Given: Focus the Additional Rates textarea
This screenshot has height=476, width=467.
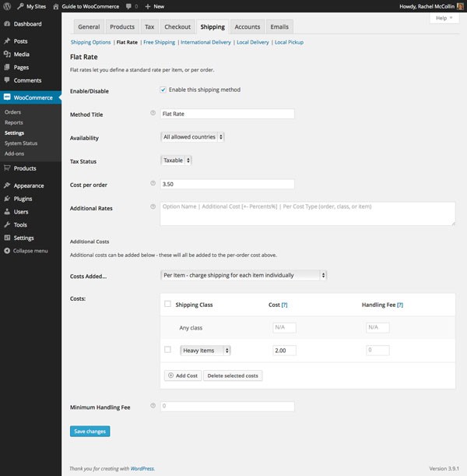Looking at the screenshot, I should 307,213.
